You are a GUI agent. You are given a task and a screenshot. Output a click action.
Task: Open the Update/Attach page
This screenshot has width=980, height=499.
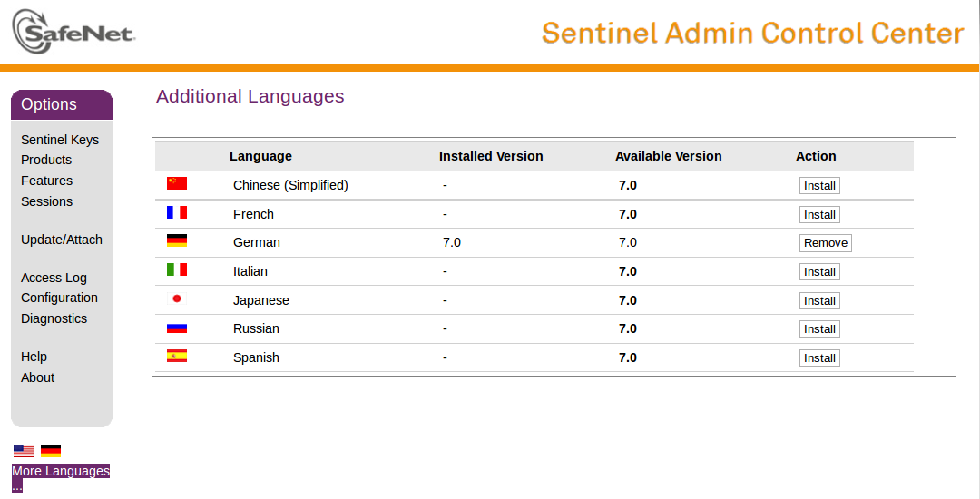pyautogui.click(x=62, y=240)
